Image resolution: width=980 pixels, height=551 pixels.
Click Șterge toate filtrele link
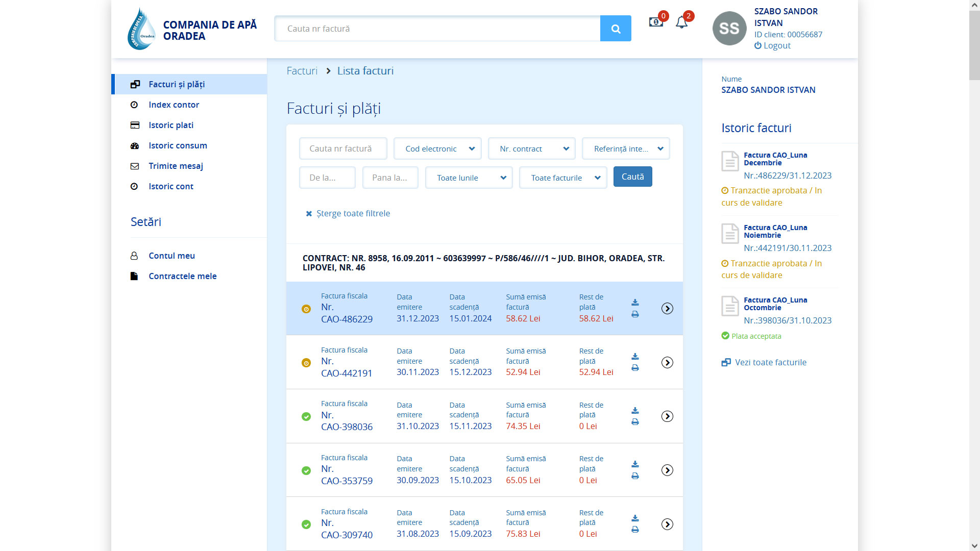[x=353, y=213]
